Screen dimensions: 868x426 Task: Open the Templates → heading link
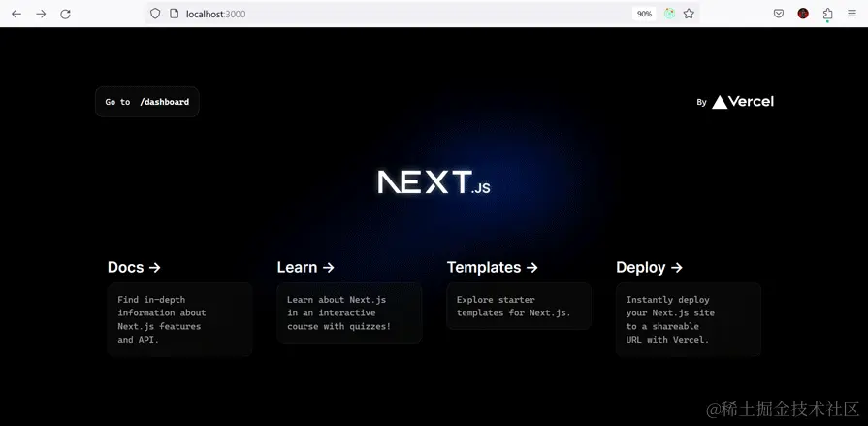[x=492, y=267]
